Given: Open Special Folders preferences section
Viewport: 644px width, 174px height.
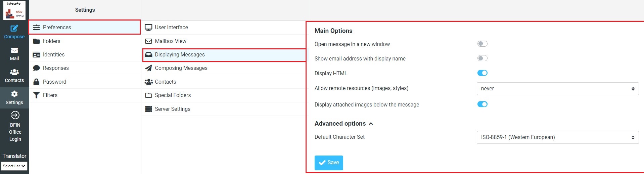Looking at the screenshot, I should (x=173, y=95).
